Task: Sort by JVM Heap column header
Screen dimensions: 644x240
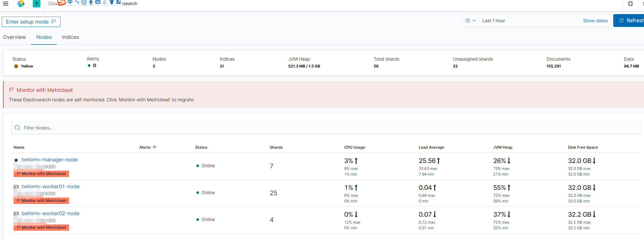Action: [503, 147]
